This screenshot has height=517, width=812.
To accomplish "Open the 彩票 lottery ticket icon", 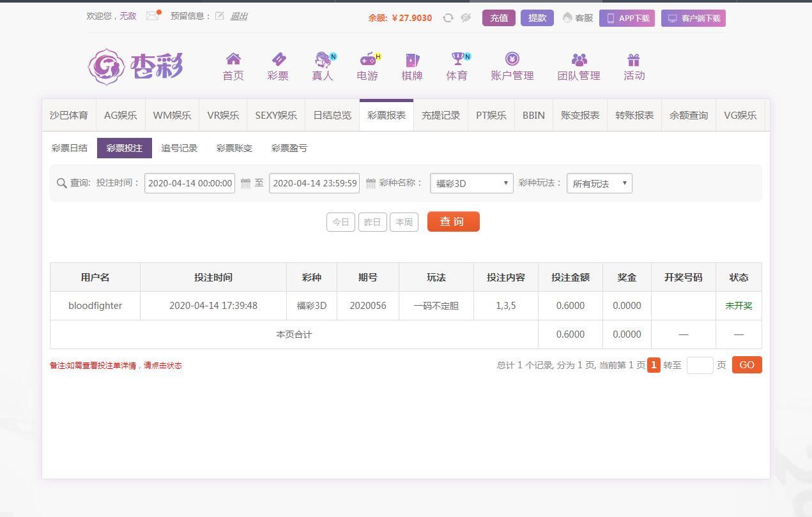I will [278, 60].
